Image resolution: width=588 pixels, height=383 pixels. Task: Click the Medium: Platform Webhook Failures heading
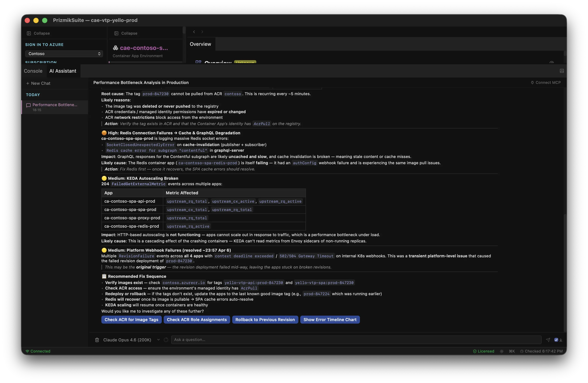pyautogui.click(x=169, y=250)
